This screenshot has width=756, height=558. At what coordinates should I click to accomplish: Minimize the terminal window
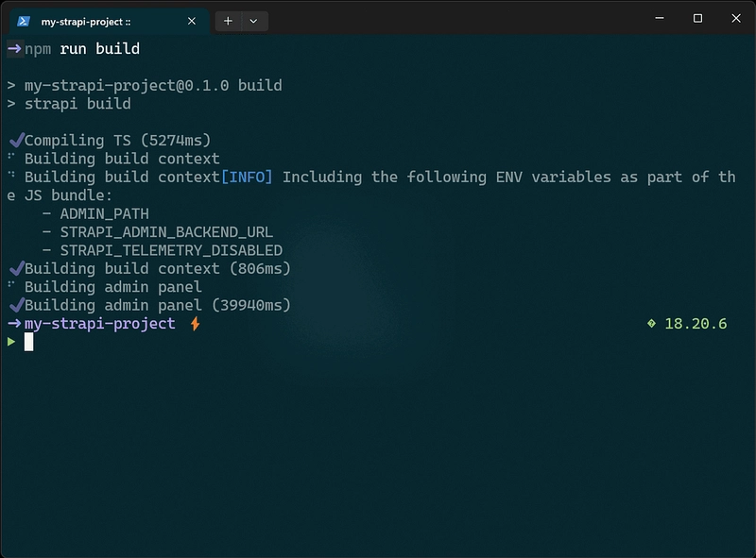pyautogui.click(x=660, y=18)
